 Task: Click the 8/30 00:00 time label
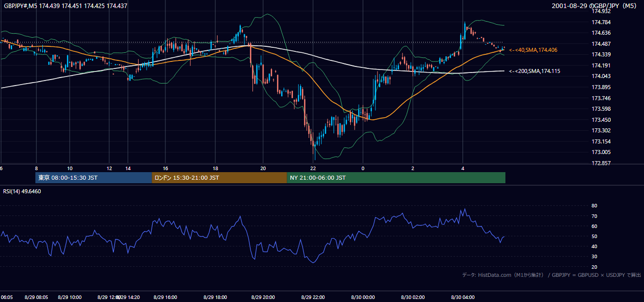coord(363,297)
